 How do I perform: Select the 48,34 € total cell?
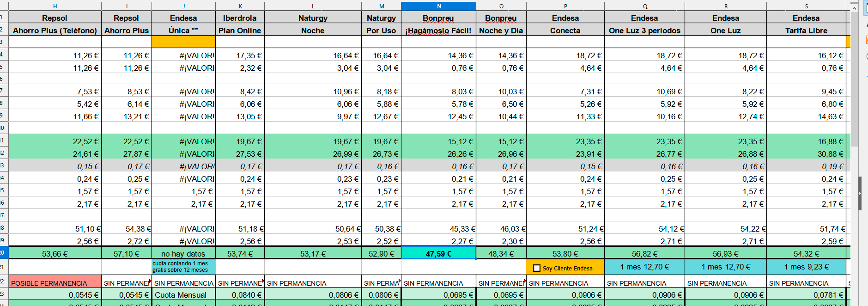pyautogui.click(x=501, y=254)
